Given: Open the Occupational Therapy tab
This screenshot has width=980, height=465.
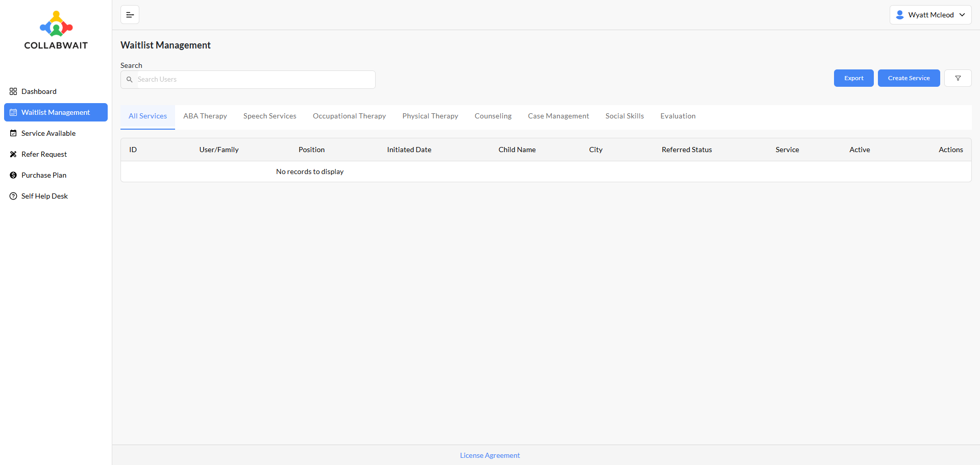Looking at the screenshot, I should (349, 116).
